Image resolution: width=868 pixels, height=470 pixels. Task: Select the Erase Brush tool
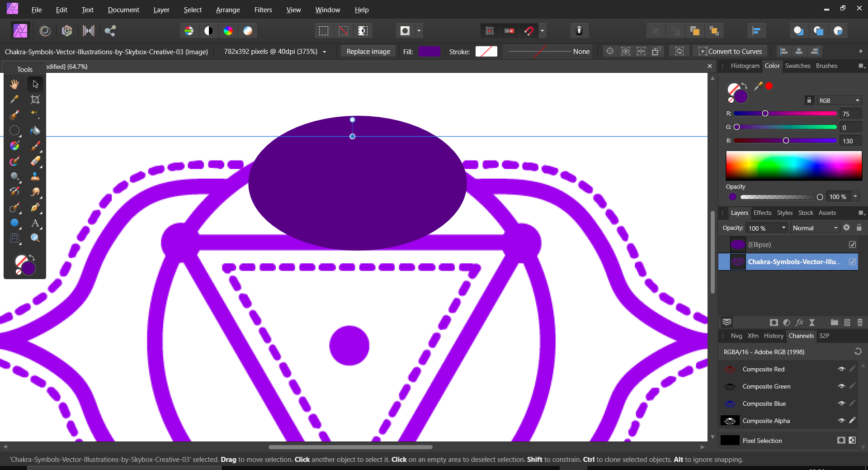[x=35, y=161]
